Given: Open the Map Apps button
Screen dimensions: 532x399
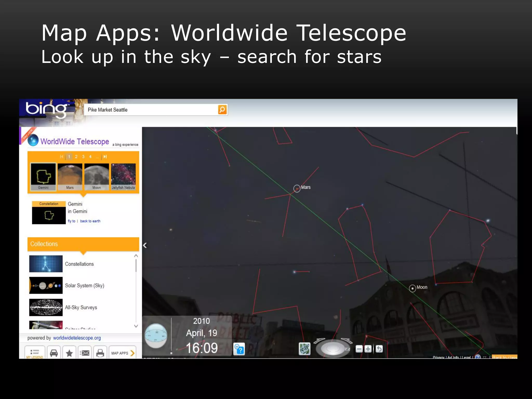Looking at the screenshot, I should (x=123, y=353).
